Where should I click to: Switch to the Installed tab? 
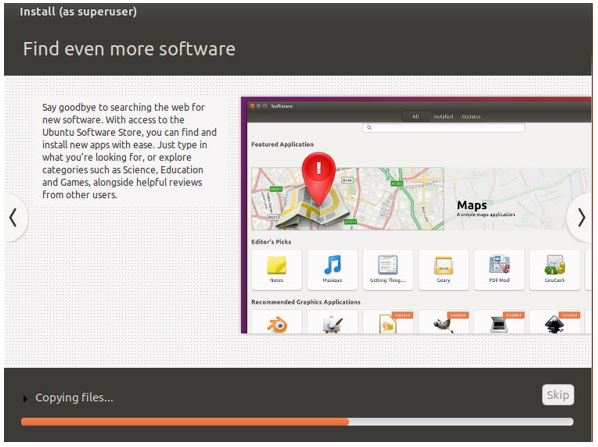click(x=443, y=116)
